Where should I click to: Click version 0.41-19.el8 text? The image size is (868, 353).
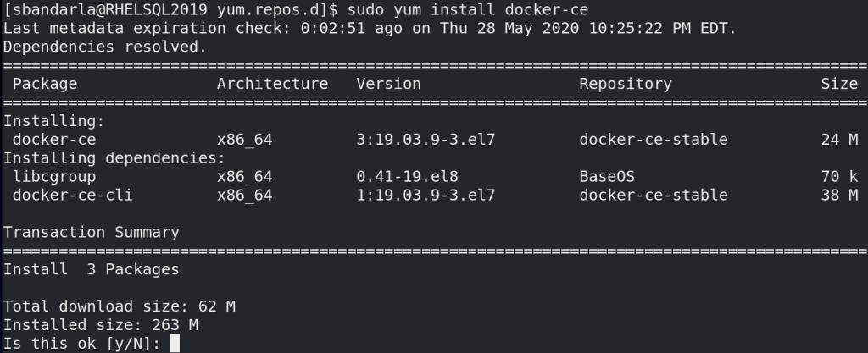tap(407, 176)
